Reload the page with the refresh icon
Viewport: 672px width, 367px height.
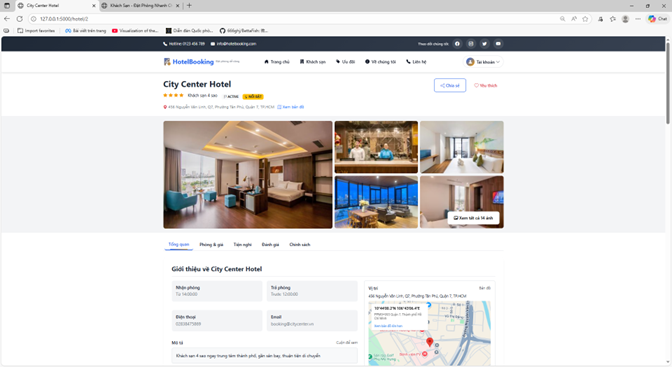point(19,19)
